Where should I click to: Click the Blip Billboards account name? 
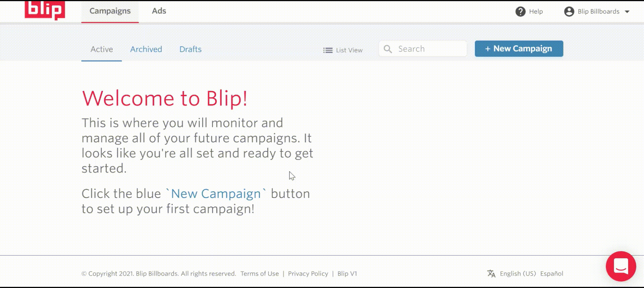click(x=598, y=12)
